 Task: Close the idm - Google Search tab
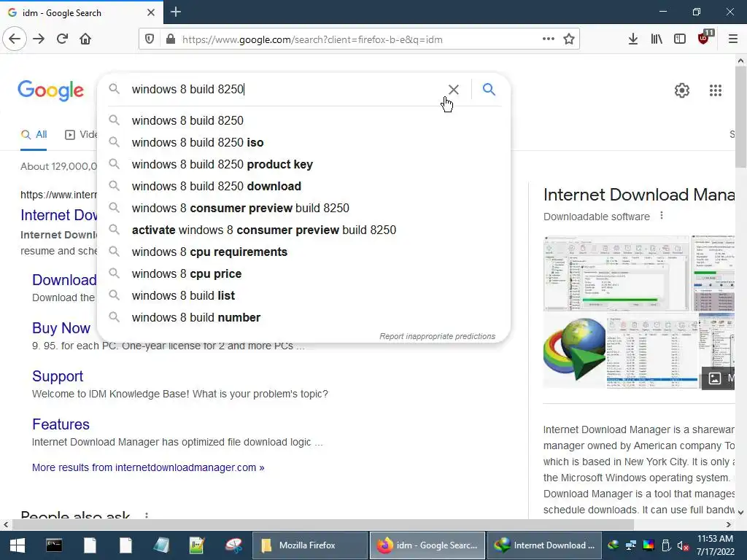[x=151, y=12]
